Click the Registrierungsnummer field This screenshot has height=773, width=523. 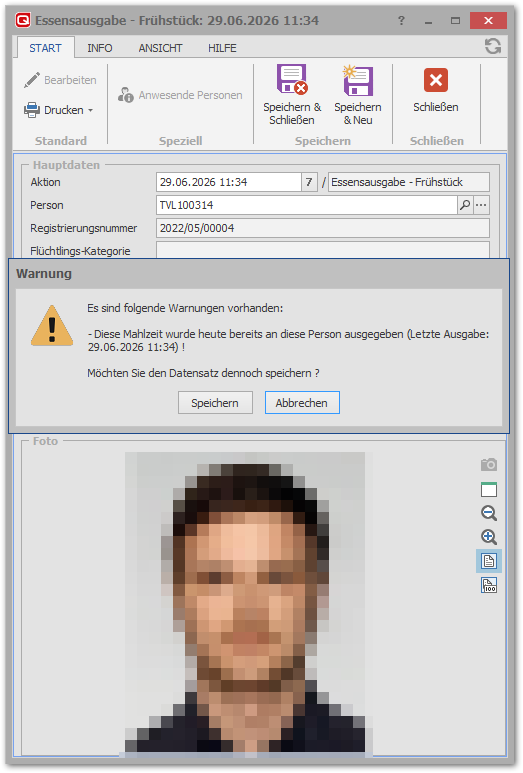click(x=323, y=228)
